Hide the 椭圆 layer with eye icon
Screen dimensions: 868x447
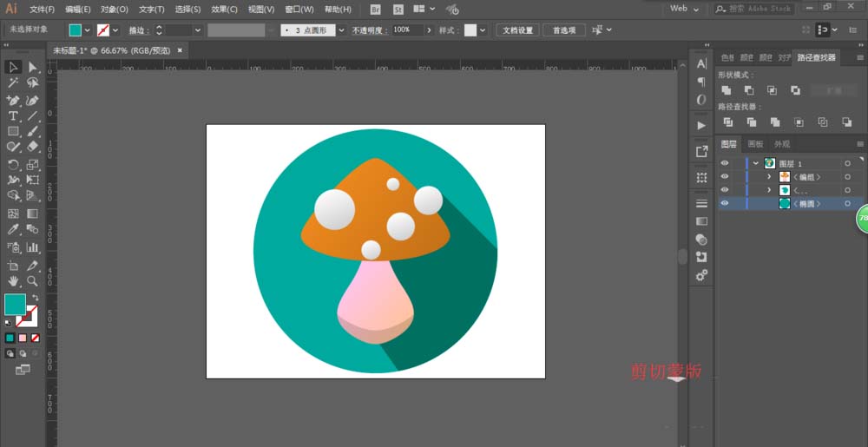[725, 204]
